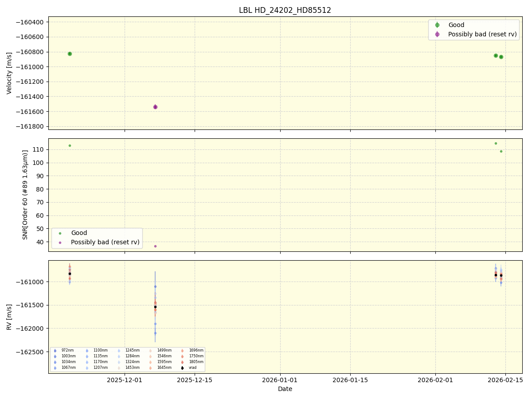Click the 2026-02-01 date tick label
The height and width of the screenshot is (399, 532).
[435, 380]
